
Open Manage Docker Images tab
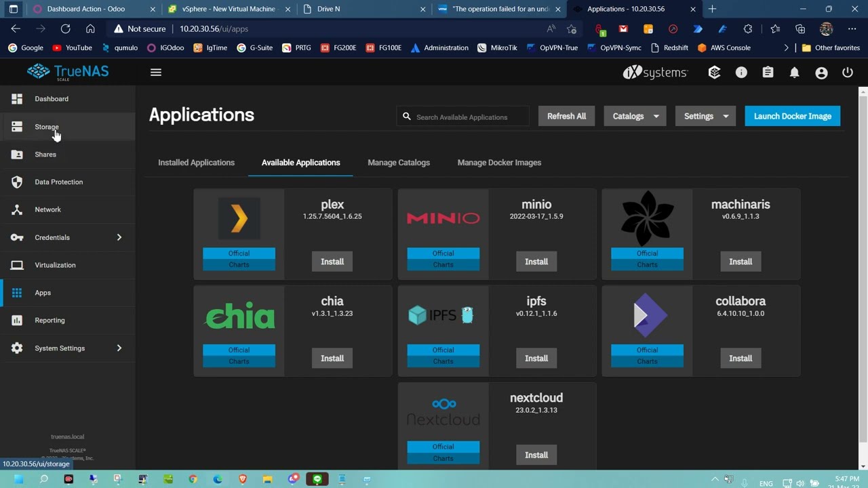tap(499, 163)
